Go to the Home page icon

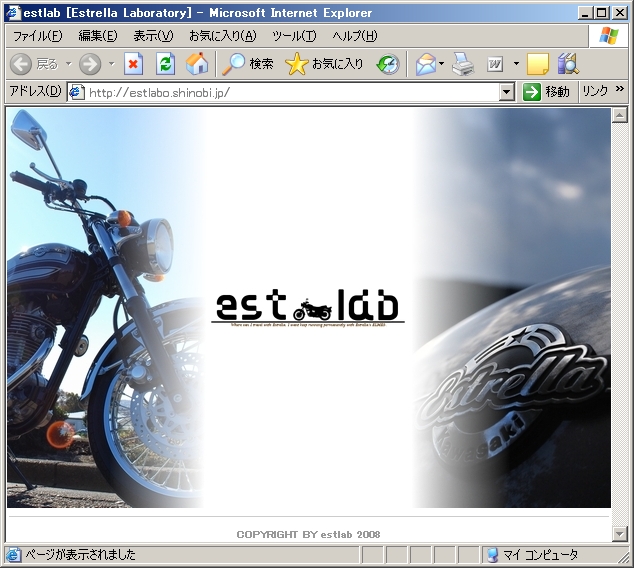click(197, 64)
